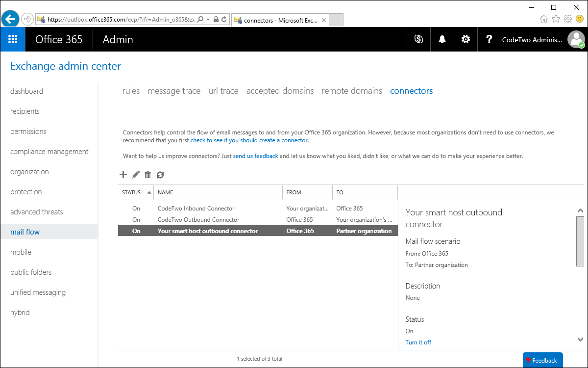Add a new connector with plus icon
The image size is (588, 368).
pyautogui.click(x=123, y=175)
